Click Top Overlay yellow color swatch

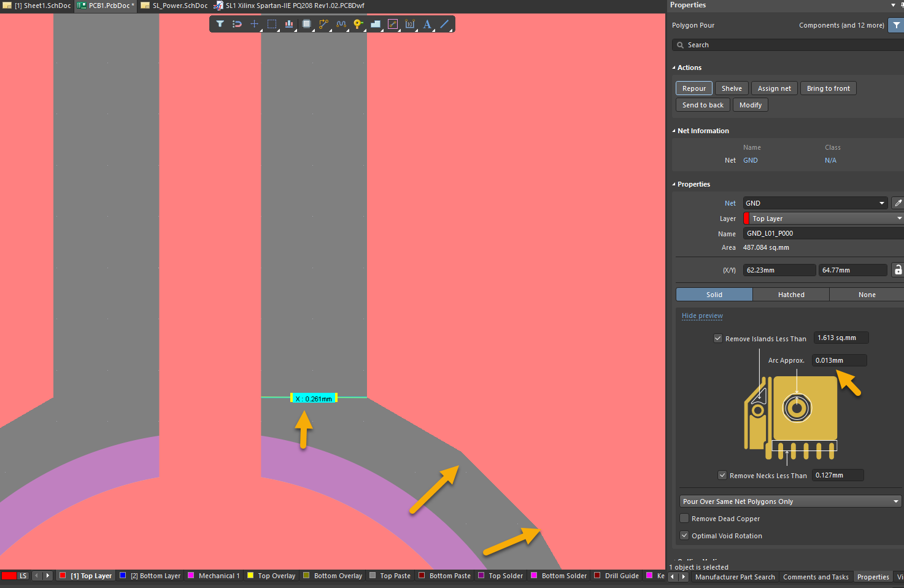(x=250, y=576)
